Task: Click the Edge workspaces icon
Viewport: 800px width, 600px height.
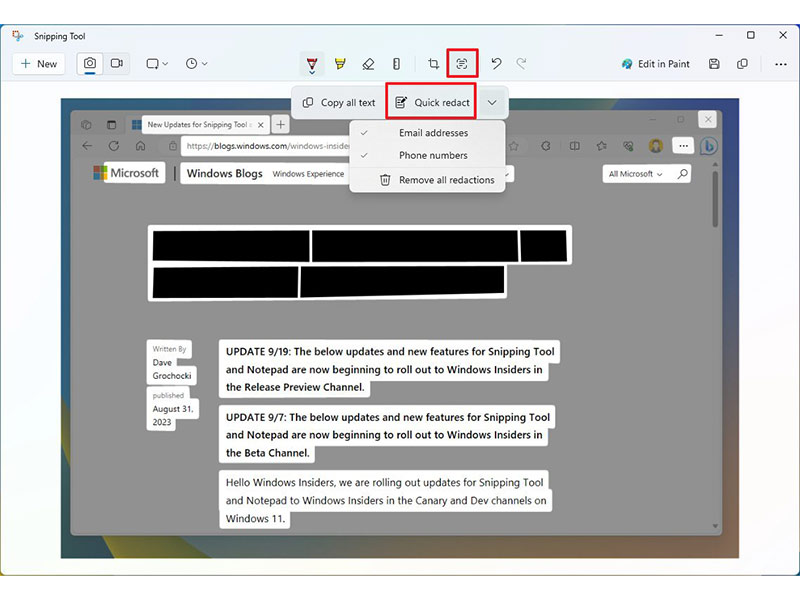Action: (86, 125)
